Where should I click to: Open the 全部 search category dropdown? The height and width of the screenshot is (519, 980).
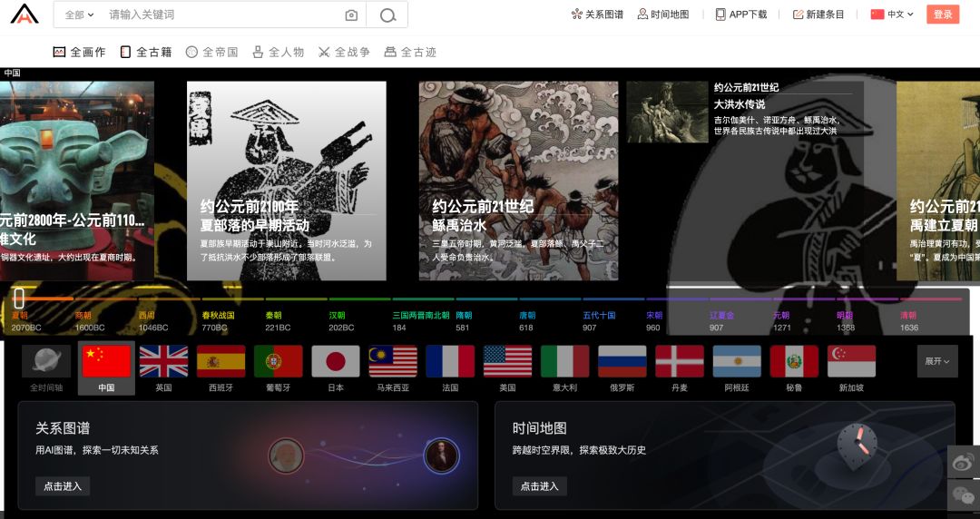pyautogui.click(x=79, y=15)
